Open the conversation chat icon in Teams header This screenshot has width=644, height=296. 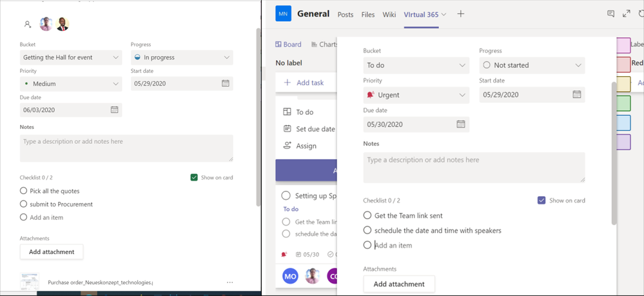tap(610, 14)
